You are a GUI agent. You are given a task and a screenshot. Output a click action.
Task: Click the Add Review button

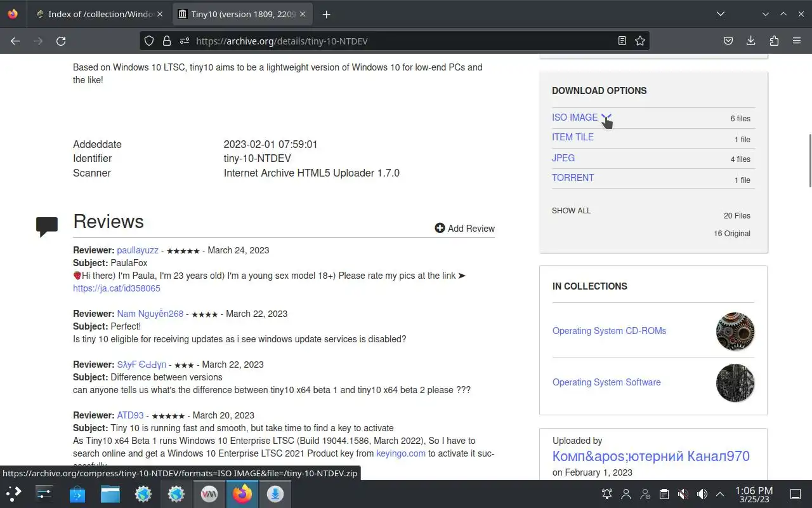pos(464,229)
